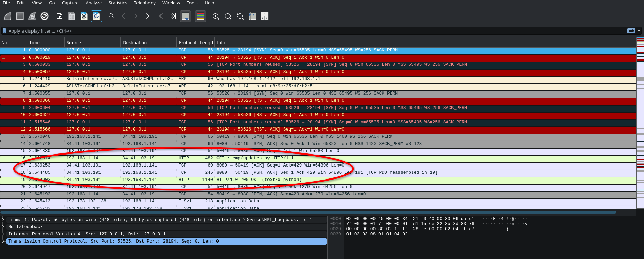Screen dimensions: 644x259
Task: Expand the Frame 1 details tree
Action: [3, 220]
